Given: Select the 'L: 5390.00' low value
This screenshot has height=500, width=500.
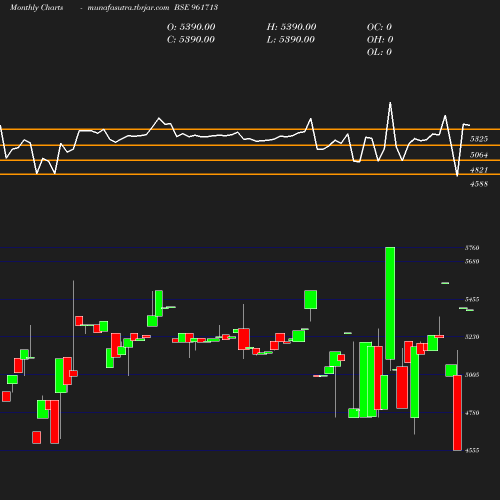Looking at the screenshot, I should (x=291, y=39).
